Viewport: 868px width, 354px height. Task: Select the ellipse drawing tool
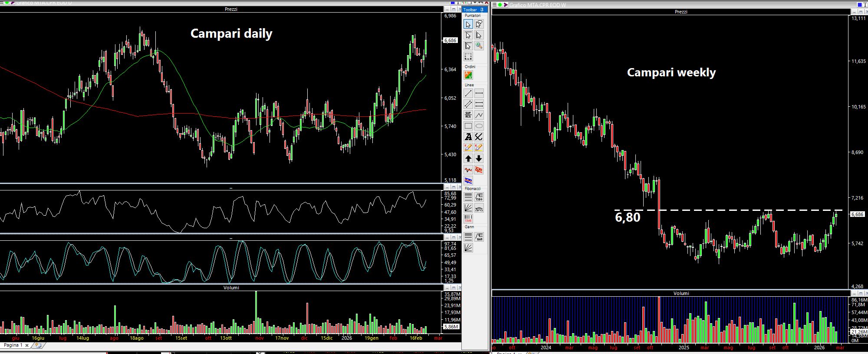click(x=479, y=126)
